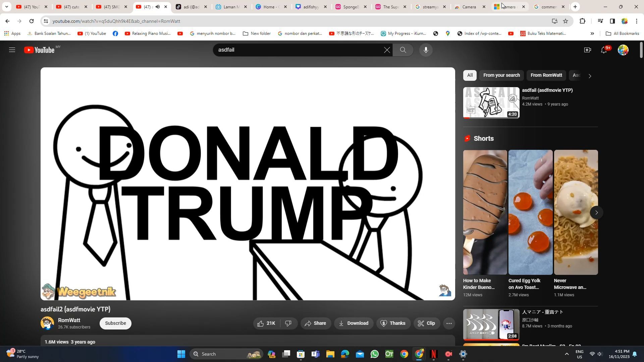
Task: Mute the playing tab via speaker icon
Action: point(158,7)
